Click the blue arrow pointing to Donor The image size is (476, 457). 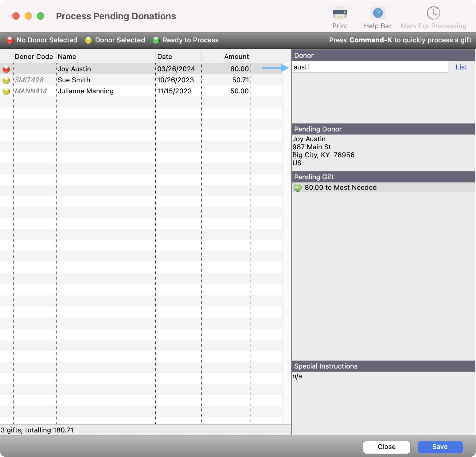(x=275, y=68)
